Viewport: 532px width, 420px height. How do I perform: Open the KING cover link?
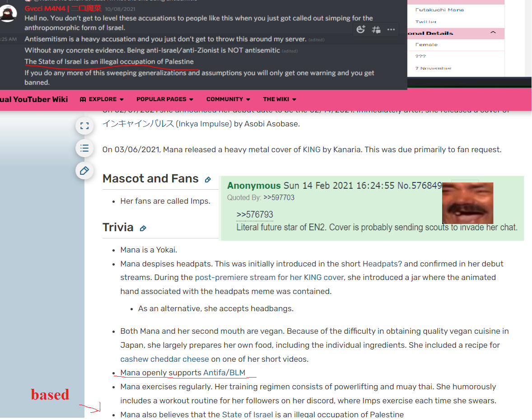[312, 149]
